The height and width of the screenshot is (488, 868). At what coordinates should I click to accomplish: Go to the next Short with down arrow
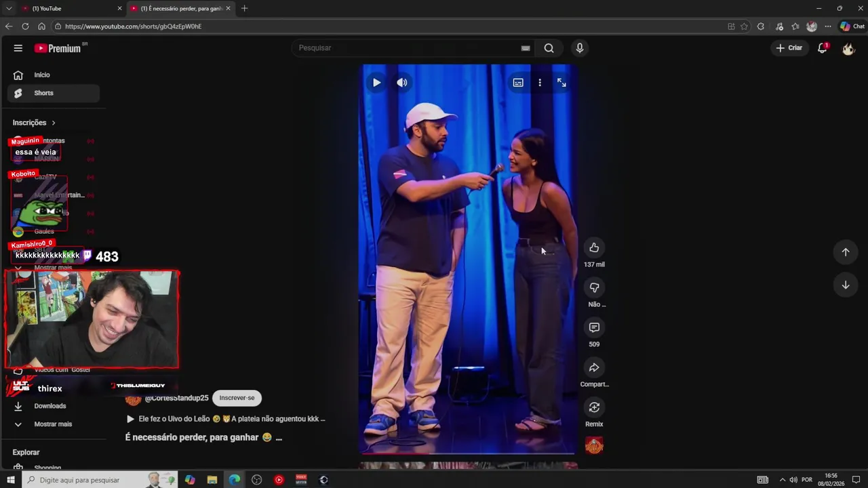coord(846,285)
